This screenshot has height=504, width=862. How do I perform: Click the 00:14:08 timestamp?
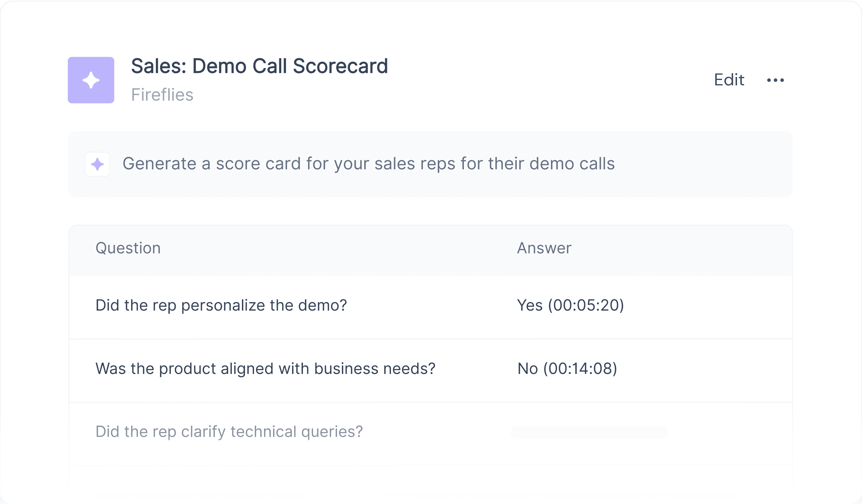click(580, 369)
